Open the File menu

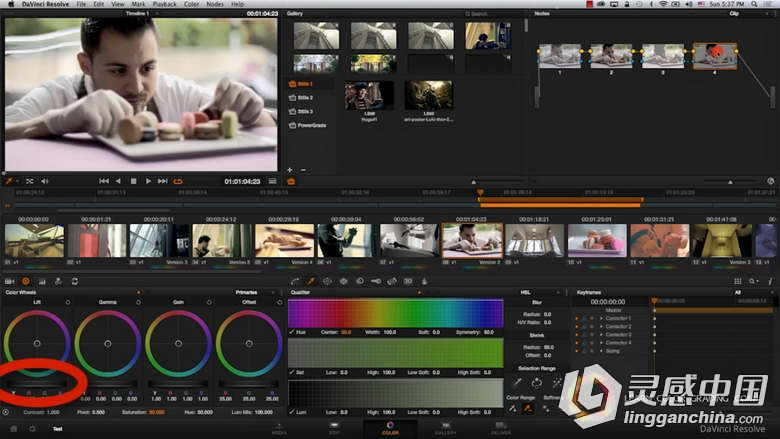[x=81, y=4]
